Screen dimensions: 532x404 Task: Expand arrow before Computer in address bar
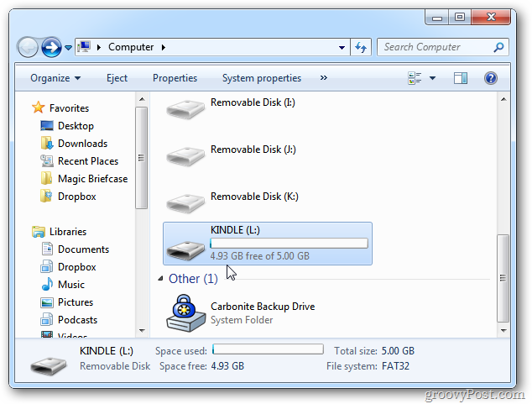point(99,47)
